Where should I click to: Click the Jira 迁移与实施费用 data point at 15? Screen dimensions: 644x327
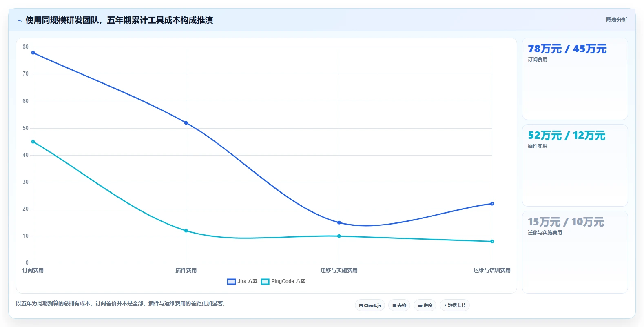click(x=339, y=222)
